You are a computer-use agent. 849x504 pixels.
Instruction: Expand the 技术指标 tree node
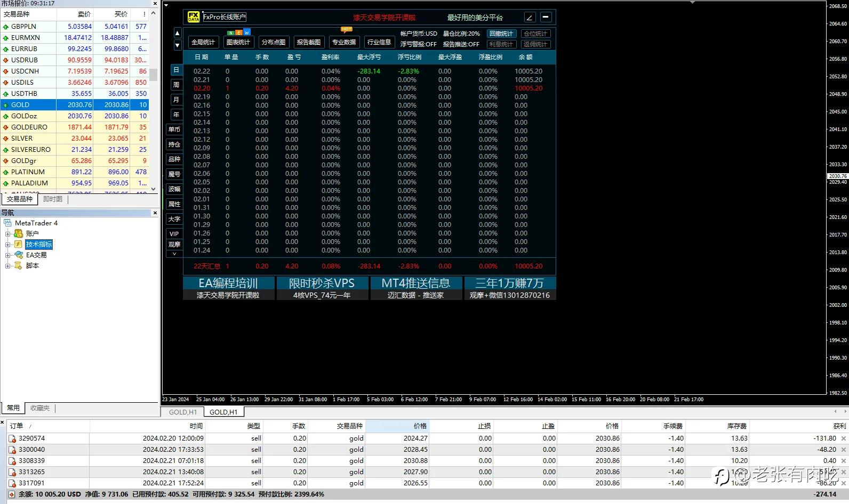(8, 244)
